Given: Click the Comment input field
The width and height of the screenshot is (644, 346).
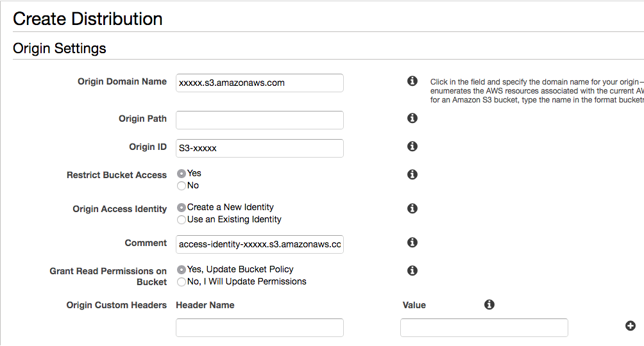Looking at the screenshot, I should [259, 244].
